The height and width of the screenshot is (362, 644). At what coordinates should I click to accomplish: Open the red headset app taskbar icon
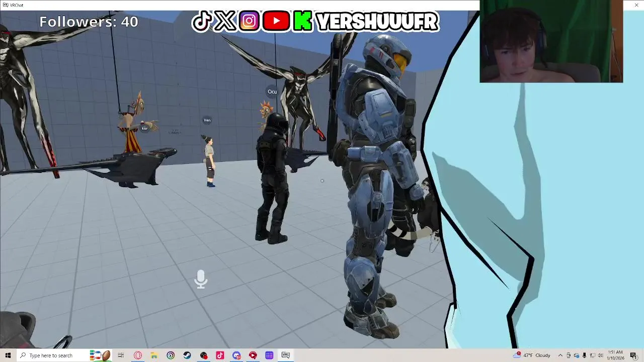coord(253,355)
